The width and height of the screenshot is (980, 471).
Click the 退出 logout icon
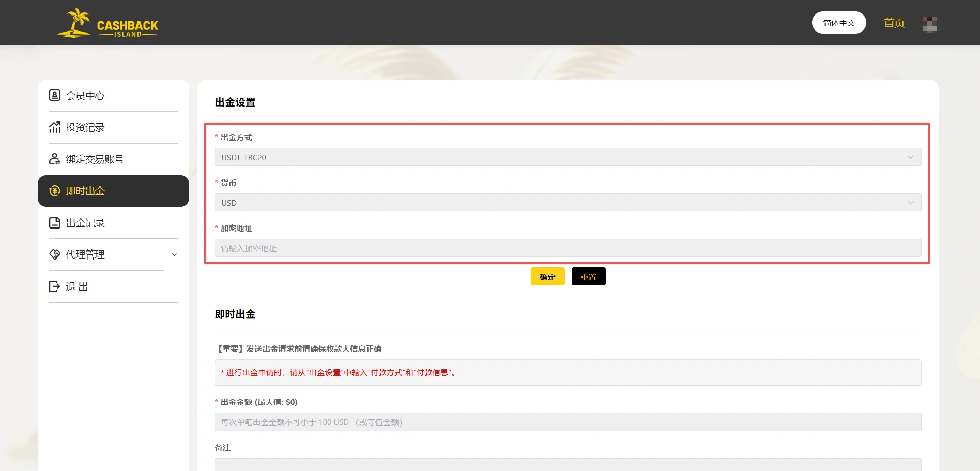(55, 286)
